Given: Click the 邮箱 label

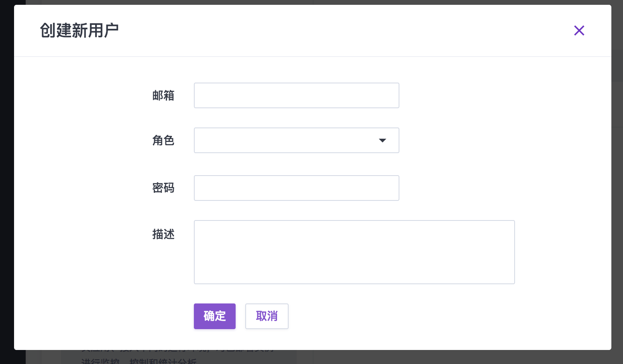Looking at the screenshot, I should click(x=163, y=95).
